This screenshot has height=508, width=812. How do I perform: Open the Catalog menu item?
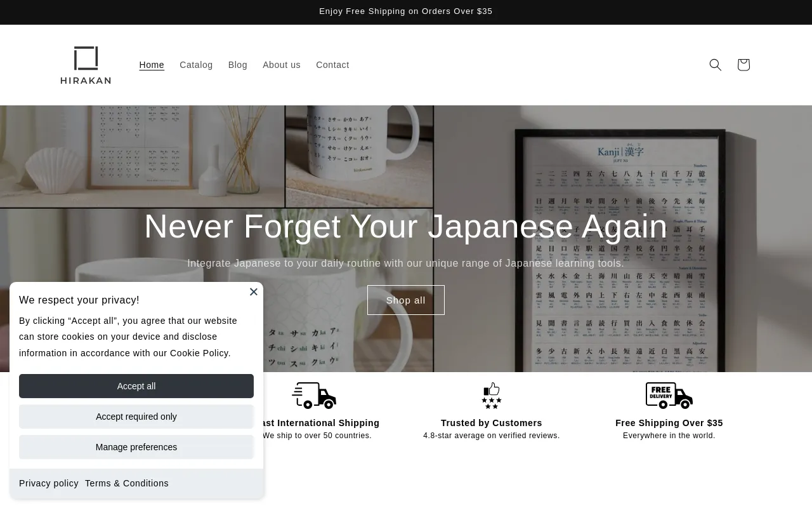coord(196,65)
